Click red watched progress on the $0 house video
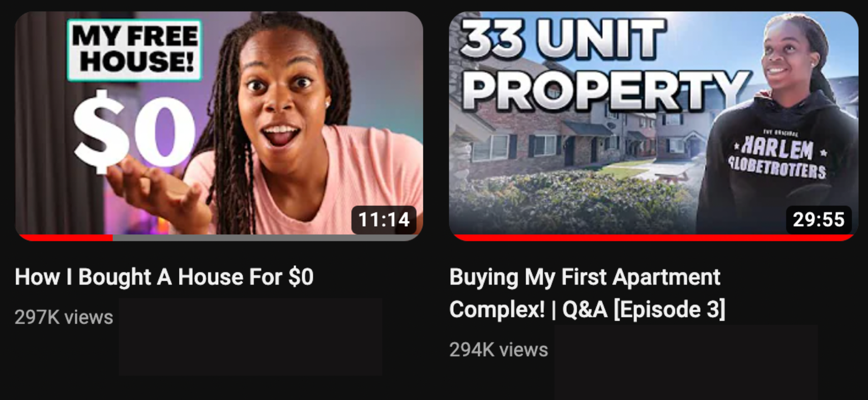This screenshot has height=400, width=868. pyautogui.click(x=65, y=238)
